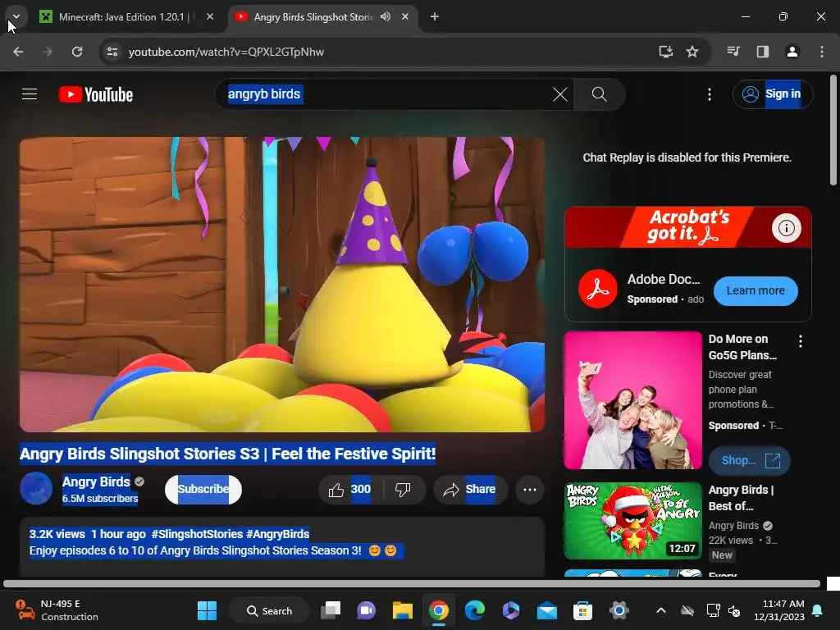This screenshot has width=840, height=630.
Task: Mute the tab using the speaker icon
Action: pyautogui.click(x=386, y=16)
